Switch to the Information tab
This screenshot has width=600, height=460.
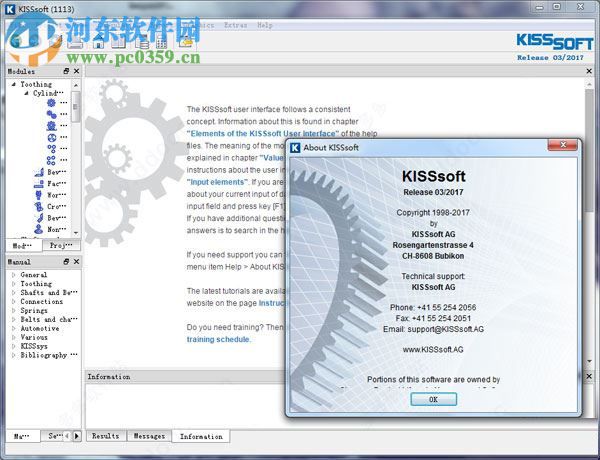click(201, 436)
